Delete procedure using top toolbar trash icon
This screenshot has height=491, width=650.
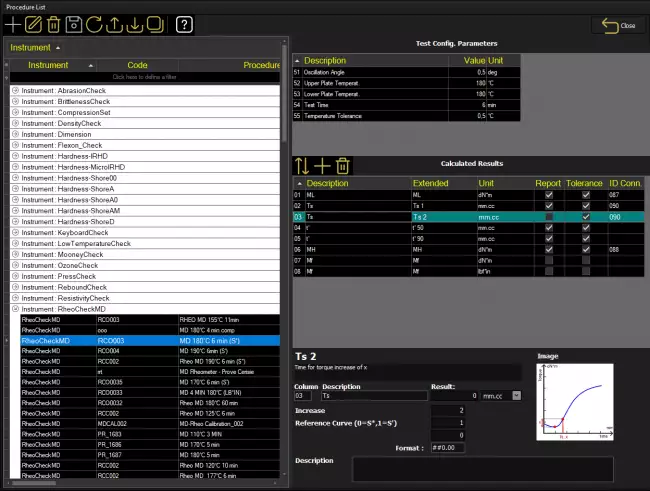point(54,24)
